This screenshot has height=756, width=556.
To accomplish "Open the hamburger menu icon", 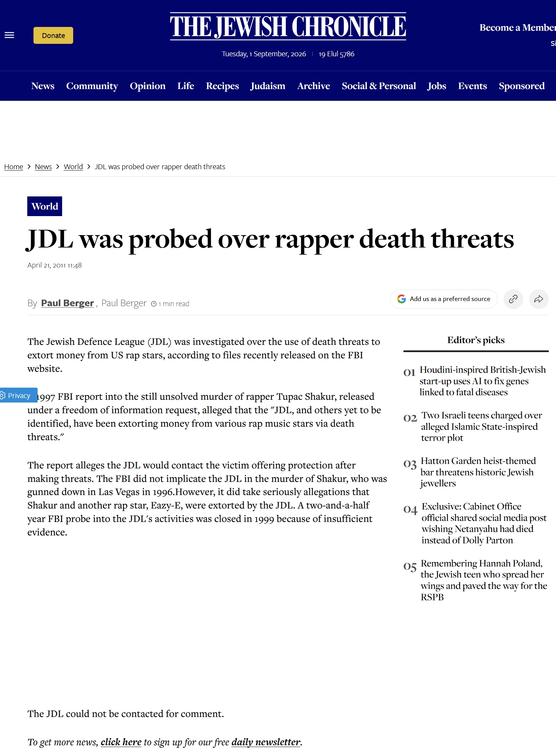I will coord(9,35).
